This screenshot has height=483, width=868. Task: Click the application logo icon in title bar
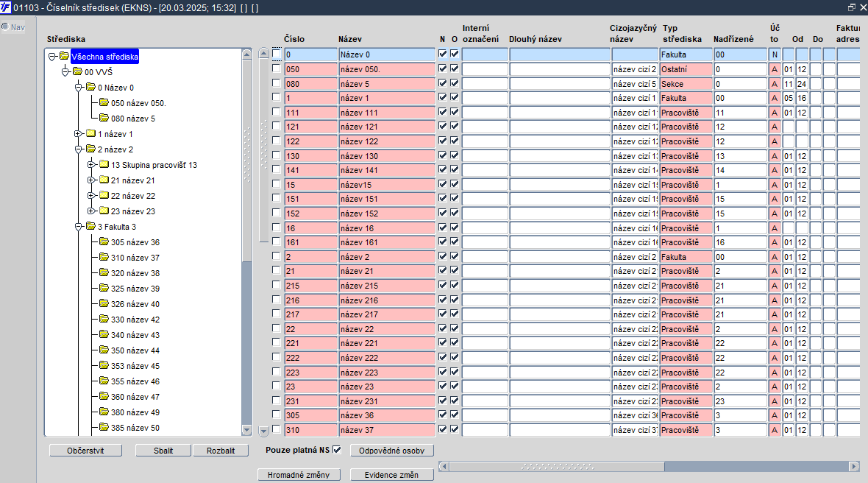[x=6, y=7]
